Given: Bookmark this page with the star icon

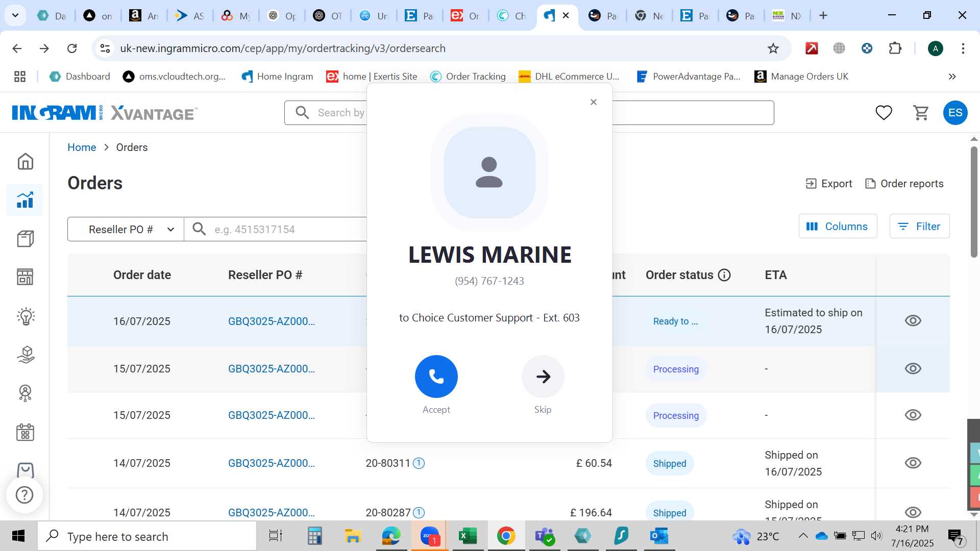Looking at the screenshot, I should tap(773, 48).
